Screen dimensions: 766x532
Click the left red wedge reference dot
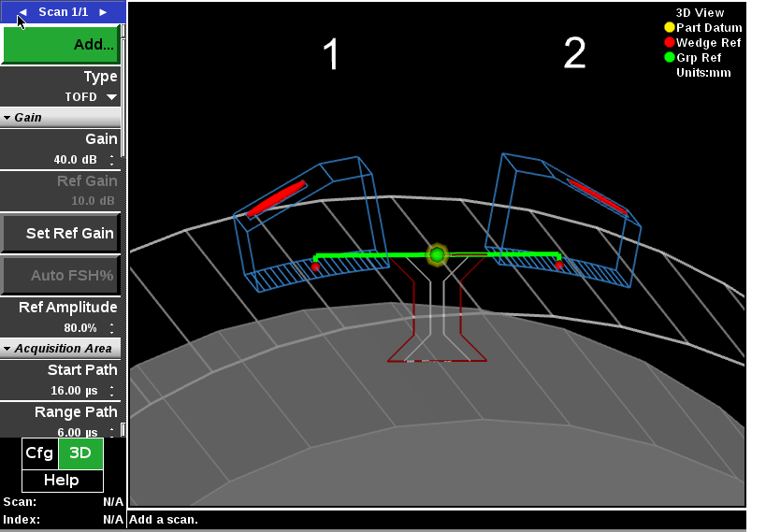point(315,266)
